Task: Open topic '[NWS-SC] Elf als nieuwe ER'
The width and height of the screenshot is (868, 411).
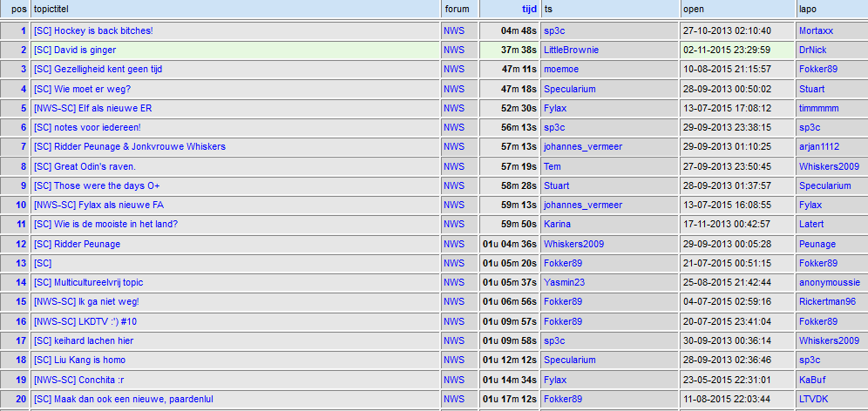Action: pos(93,109)
